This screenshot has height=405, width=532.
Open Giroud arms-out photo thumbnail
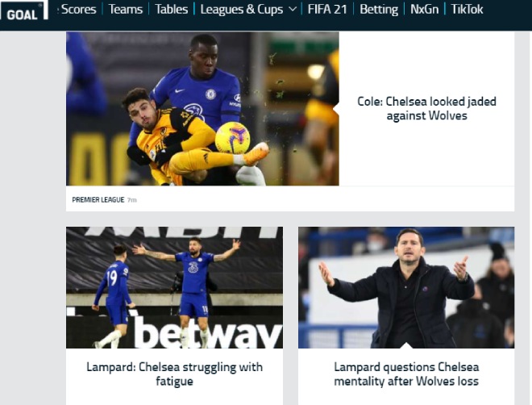tap(174, 287)
